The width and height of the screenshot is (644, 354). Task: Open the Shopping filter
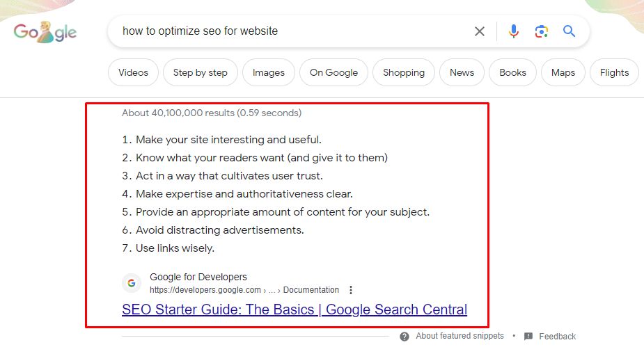click(404, 72)
